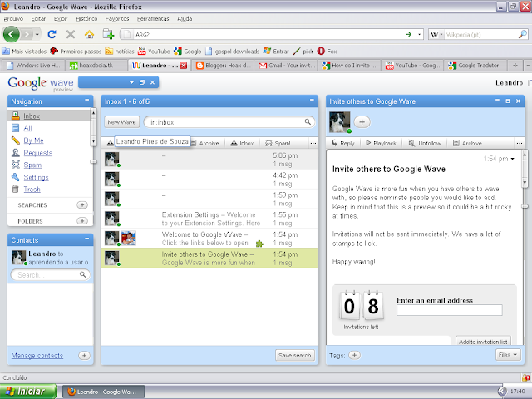Click the contacts search magnifier icon
The height and width of the screenshot is (399, 532).
click(x=82, y=274)
